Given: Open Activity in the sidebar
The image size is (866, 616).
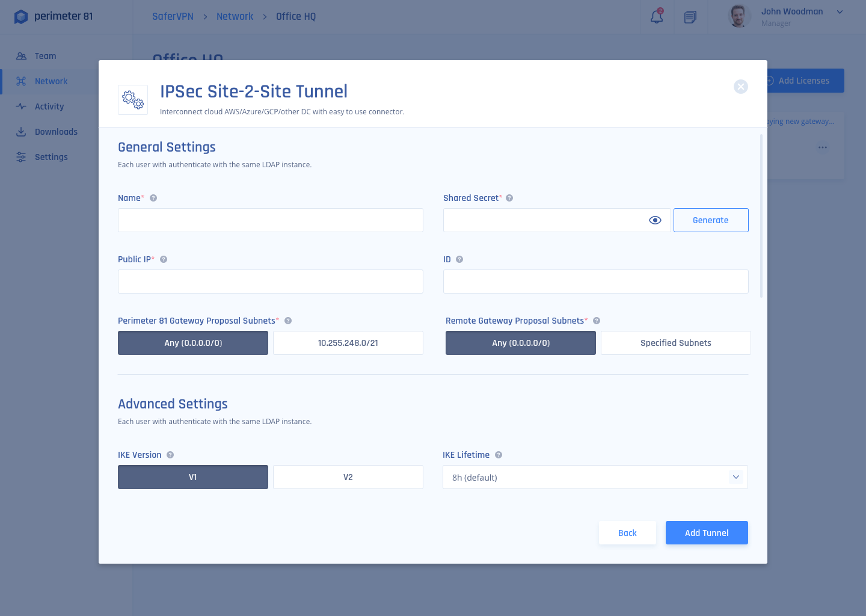Looking at the screenshot, I should (49, 106).
